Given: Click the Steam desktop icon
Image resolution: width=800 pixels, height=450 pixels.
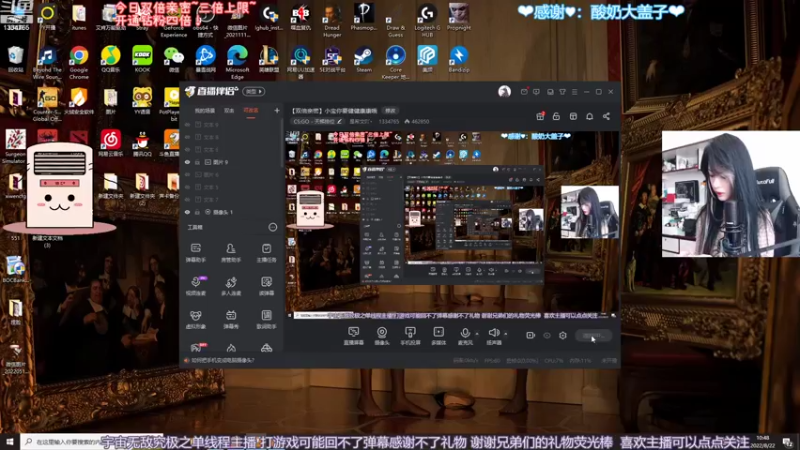Looking at the screenshot, I should pos(364,59).
